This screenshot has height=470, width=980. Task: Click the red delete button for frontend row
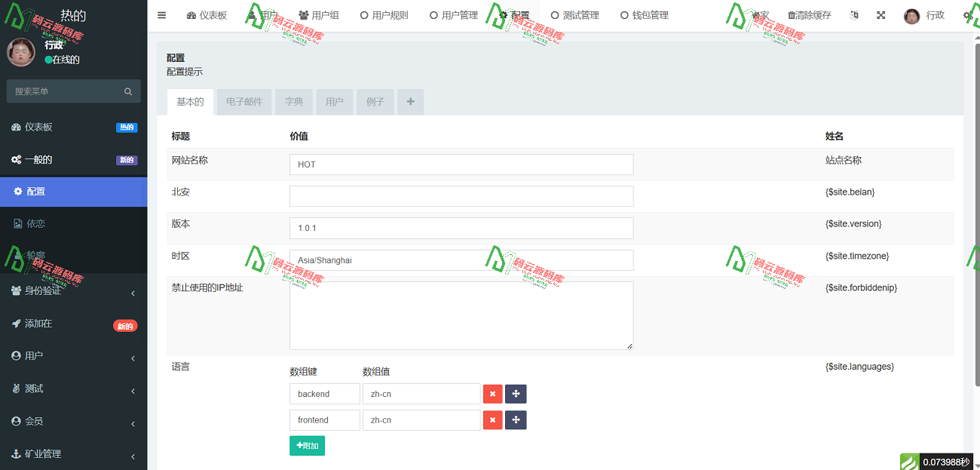(492, 420)
